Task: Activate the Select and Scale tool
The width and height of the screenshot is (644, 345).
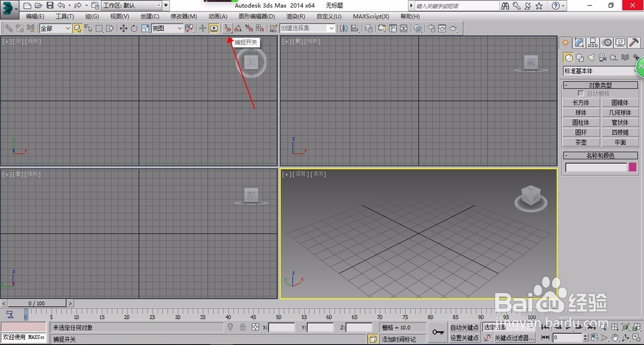Action: pyautogui.click(x=145, y=28)
